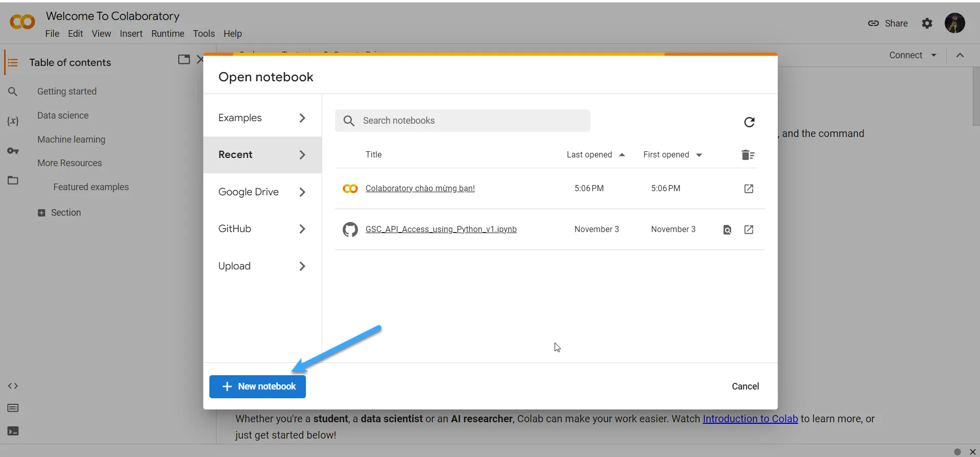Close the bottom status bar

(x=973, y=452)
